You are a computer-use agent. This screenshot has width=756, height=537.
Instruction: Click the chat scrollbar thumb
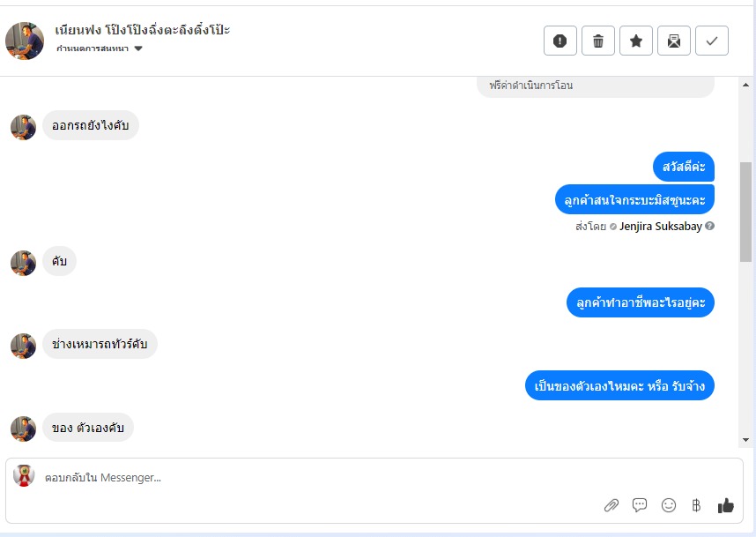(746, 212)
